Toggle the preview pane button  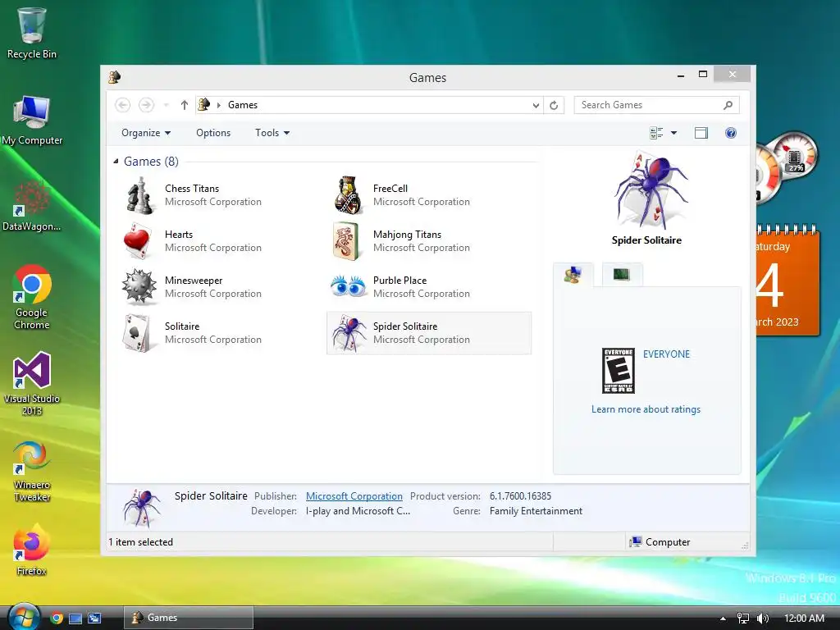(701, 133)
